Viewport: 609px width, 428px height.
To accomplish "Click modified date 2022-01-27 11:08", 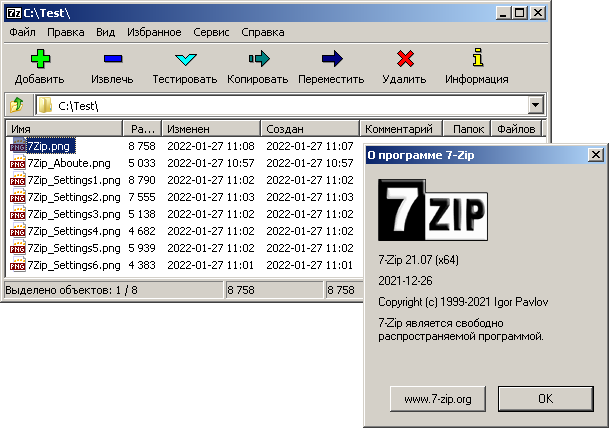I will 211,146.
